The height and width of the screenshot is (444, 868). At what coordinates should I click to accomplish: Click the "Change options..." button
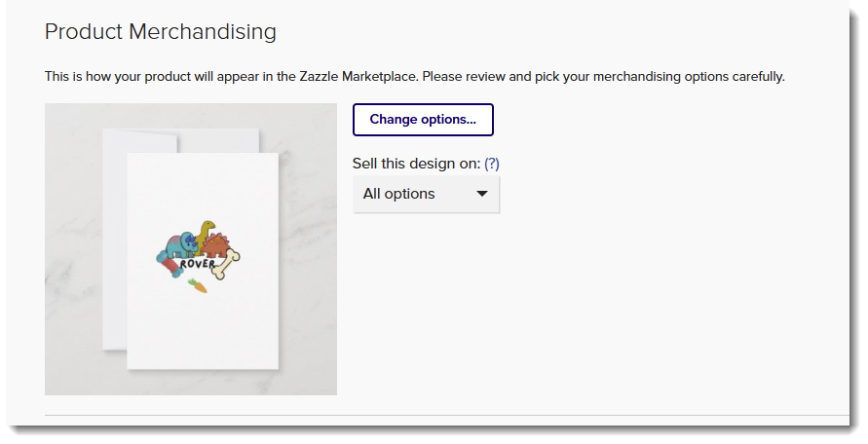coord(423,120)
